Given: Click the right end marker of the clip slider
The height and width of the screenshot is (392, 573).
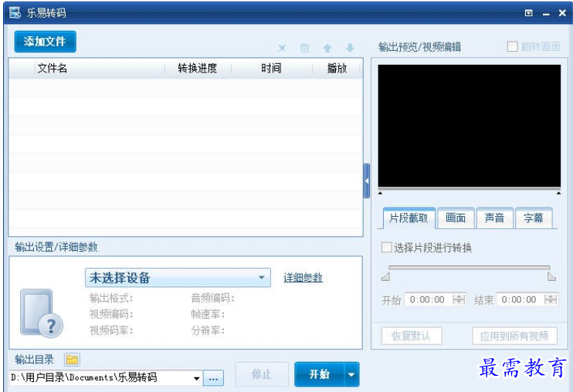Looking at the screenshot, I should click(552, 277).
